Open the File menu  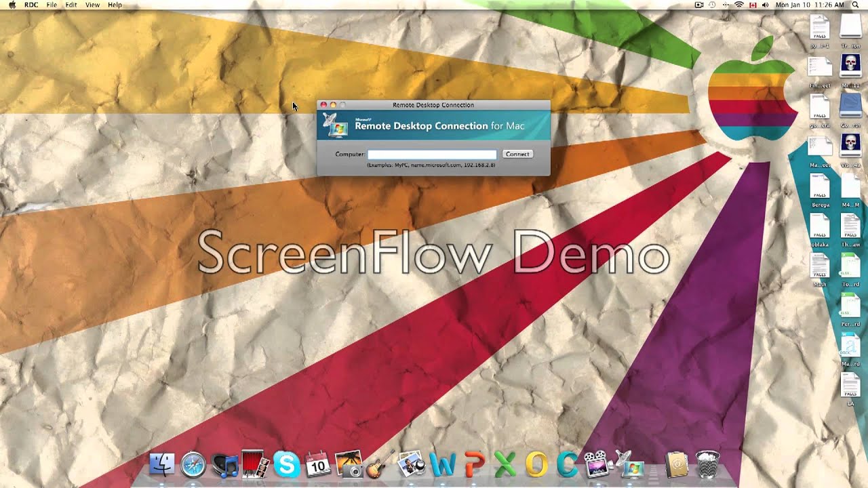pyautogui.click(x=52, y=5)
